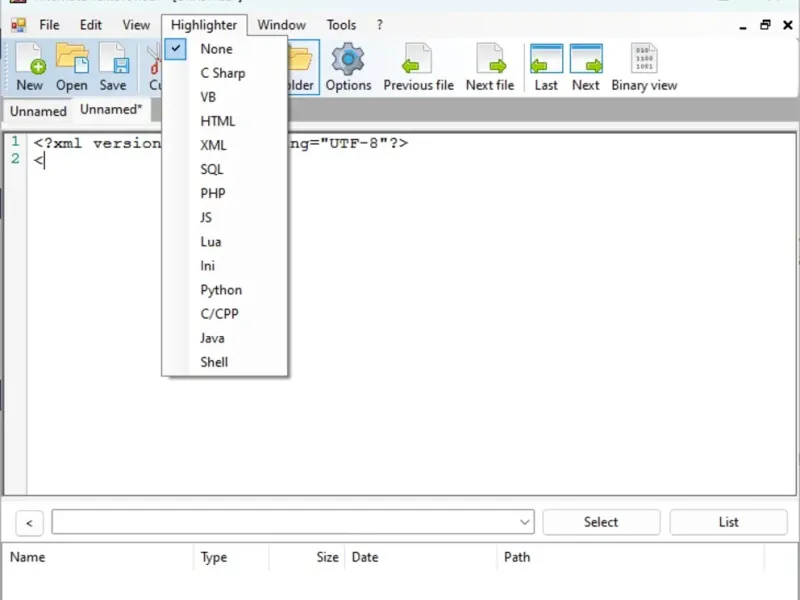Click line number 1 in gutter
The height and width of the screenshot is (600, 800).
click(x=15, y=141)
